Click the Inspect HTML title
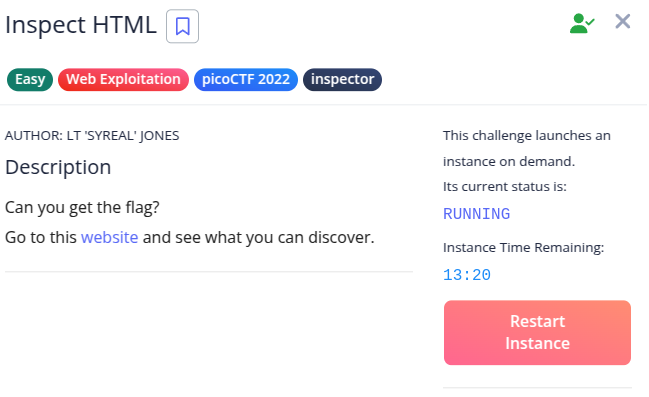 tap(81, 25)
